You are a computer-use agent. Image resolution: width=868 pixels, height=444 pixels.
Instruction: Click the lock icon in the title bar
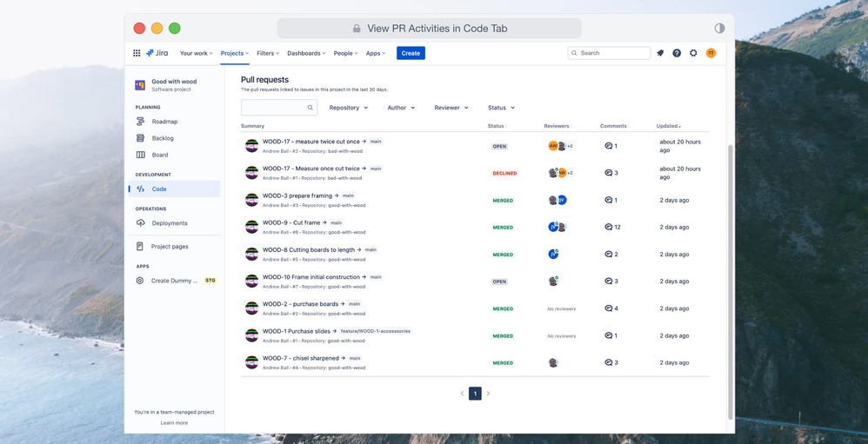coord(357,29)
